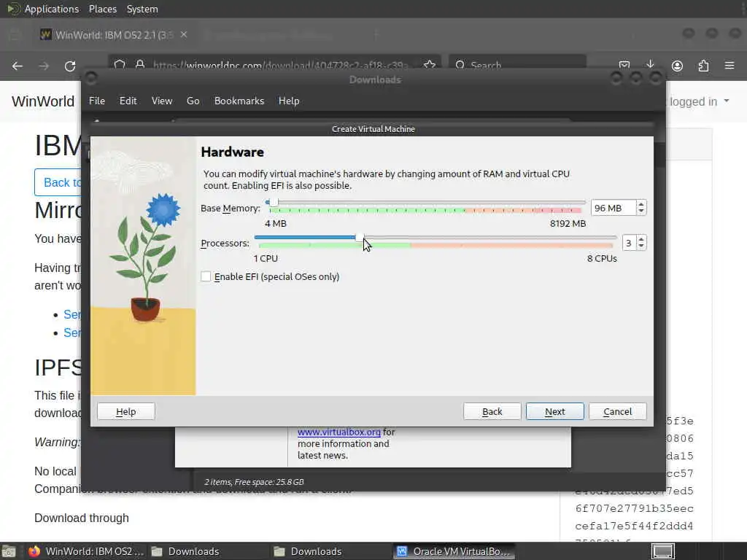
Task: Click show desktop icon in taskbar
Action: pos(9,552)
